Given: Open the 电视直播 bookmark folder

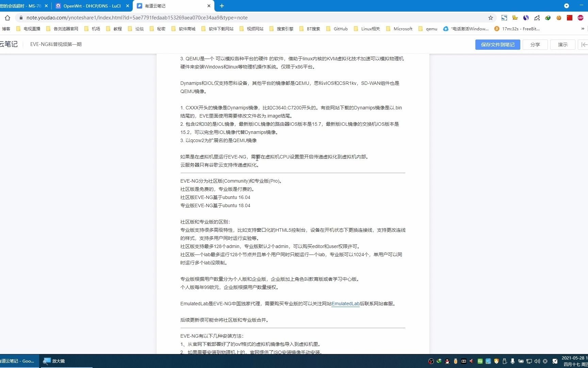Looking at the screenshot, I should [28, 29].
